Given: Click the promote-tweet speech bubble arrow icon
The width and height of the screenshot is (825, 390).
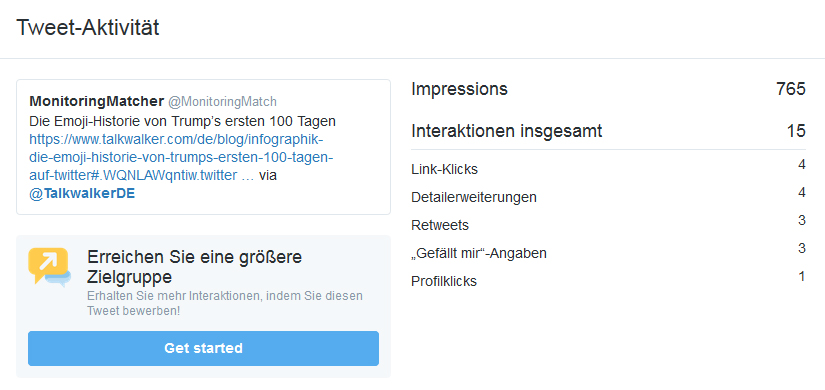Looking at the screenshot, I should [49, 267].
